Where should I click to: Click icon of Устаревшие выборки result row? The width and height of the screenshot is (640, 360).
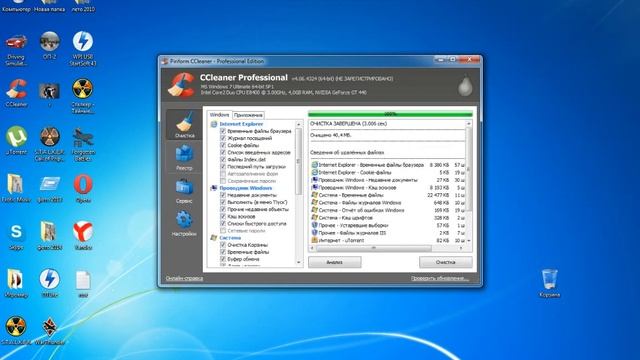tap(314, 225)
